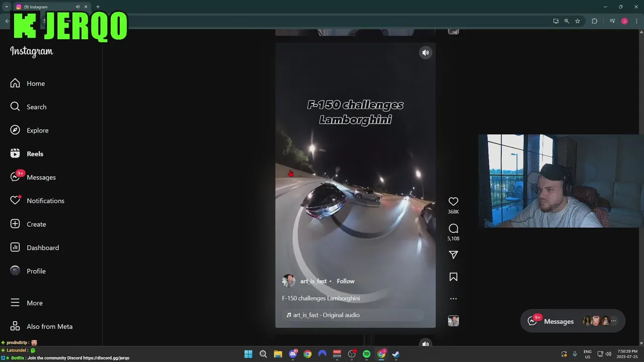Image resolution: width=644 pixels, height=362 pixels.
Task: Go to Profile in the sidebar
Action: tap(28, 271)
